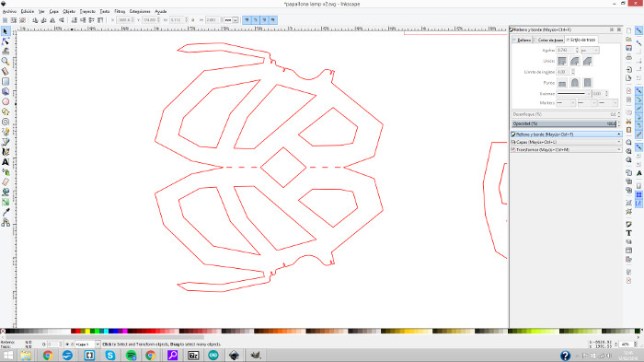Select the Zoom magnifier tool
644x362 pixels.
[x=6, y=62]
